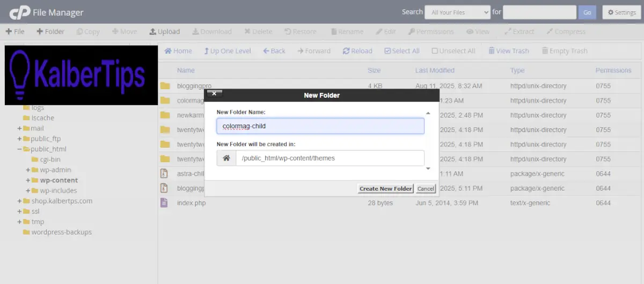
Task: Expand the wp-admin tree folder
Action: point(28,170)
